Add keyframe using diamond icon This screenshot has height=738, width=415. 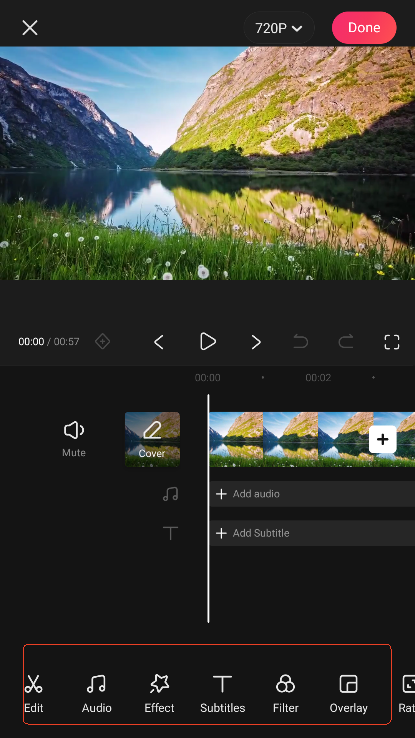pyautogui.click(x=103, y=341)
